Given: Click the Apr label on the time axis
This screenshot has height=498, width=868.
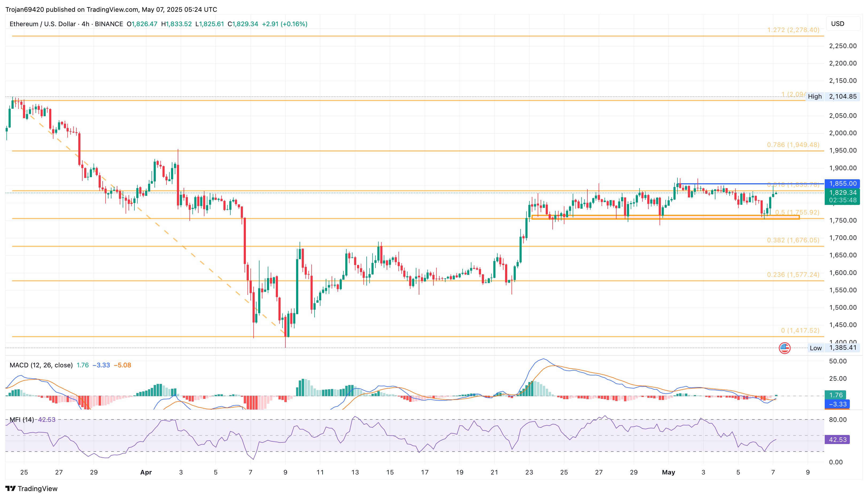Looking at the screenshot, I should tap(146, 472).
